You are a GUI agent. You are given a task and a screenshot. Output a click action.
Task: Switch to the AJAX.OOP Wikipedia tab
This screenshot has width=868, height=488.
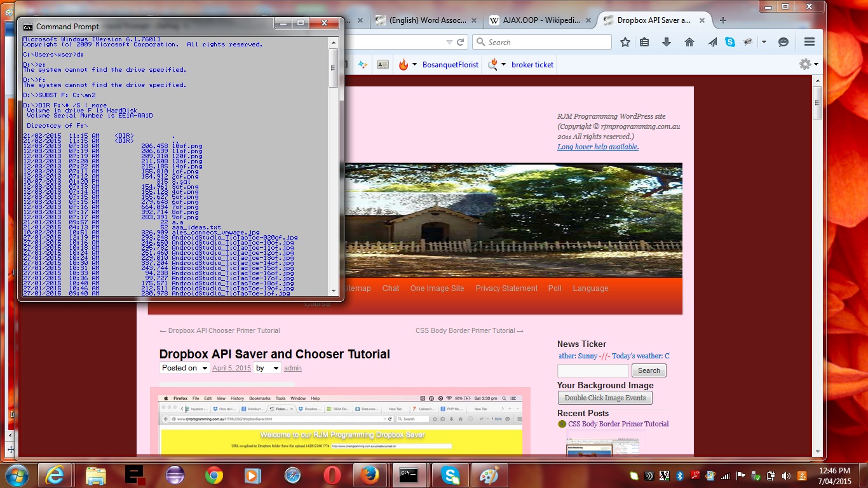540,20
